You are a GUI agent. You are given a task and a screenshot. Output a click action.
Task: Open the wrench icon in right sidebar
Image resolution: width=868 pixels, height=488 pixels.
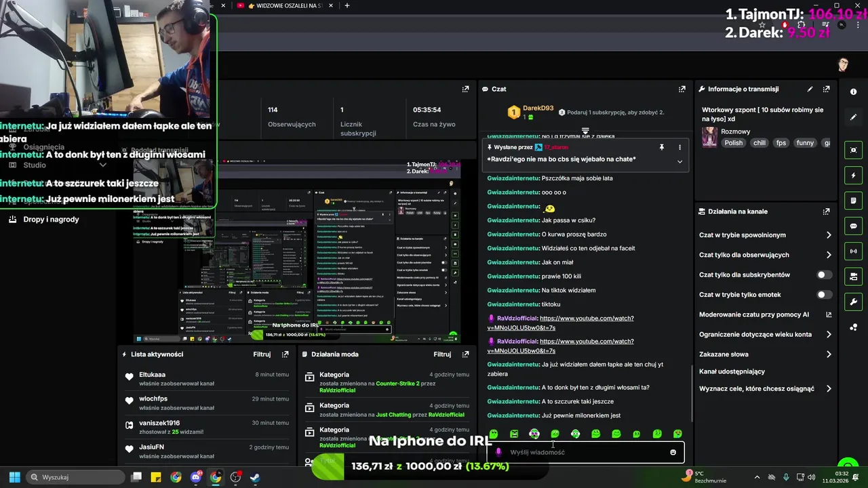[x=853, y=302]
